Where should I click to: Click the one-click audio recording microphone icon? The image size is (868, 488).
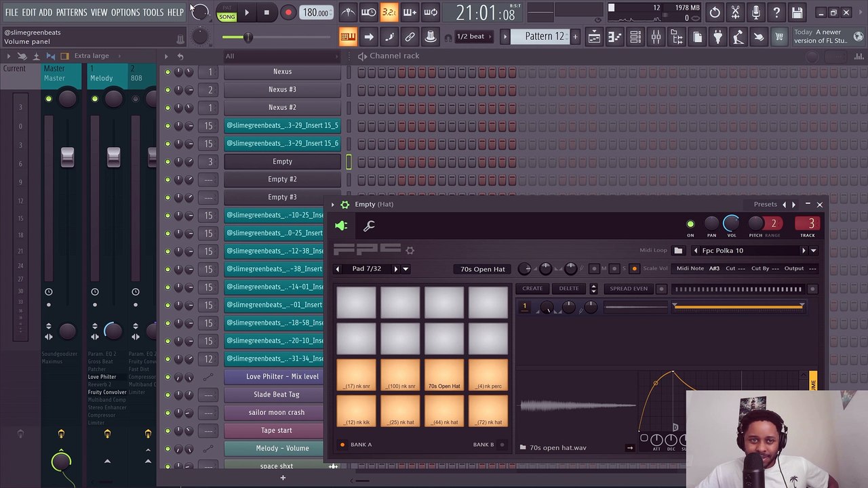pos(756,12)
